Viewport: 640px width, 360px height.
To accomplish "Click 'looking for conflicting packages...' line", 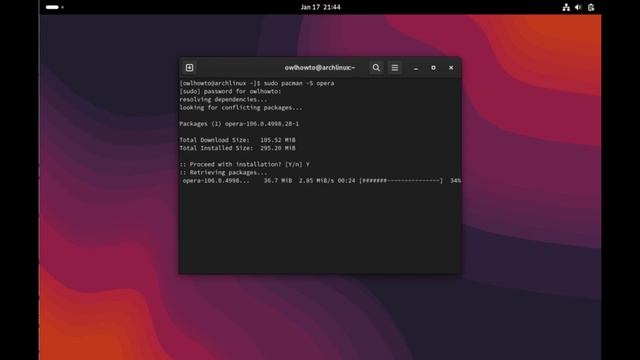I will pos(241,108).
